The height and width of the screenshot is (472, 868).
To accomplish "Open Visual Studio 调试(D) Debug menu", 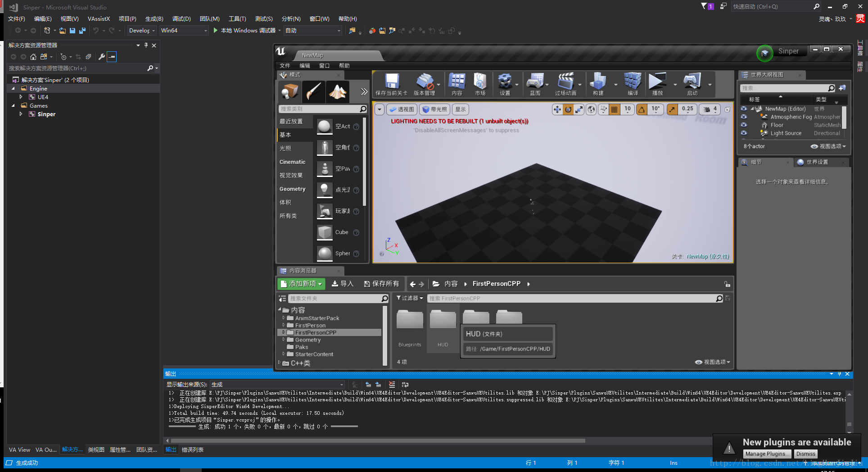I will pyautogui.click(x=181, y=19).
